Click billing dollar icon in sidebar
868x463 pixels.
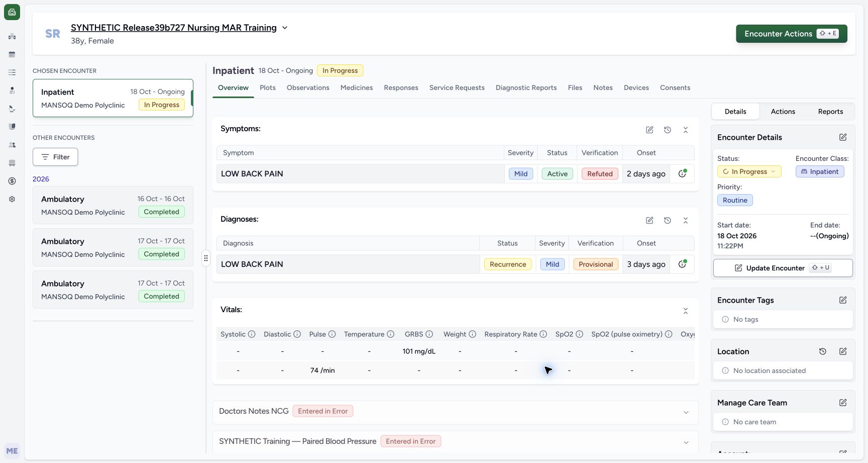[x=12, y=181]
